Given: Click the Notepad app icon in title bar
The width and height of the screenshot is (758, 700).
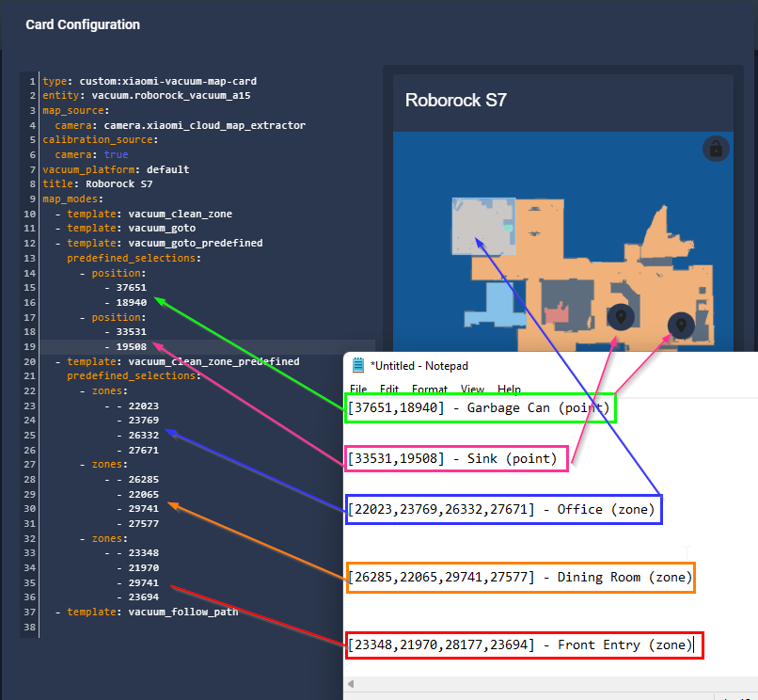Looking at the screenshot, I should click(x=358, y=365).
